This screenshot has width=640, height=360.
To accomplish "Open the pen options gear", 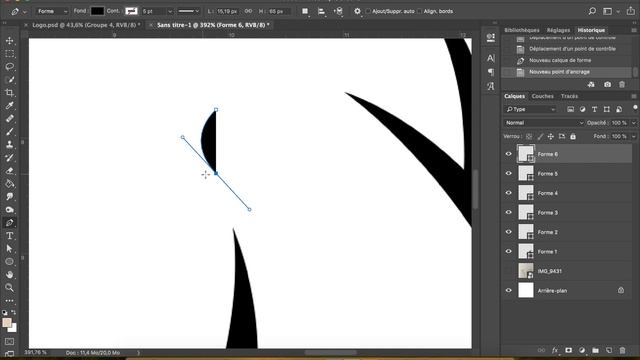I will (x=357, y=11).
